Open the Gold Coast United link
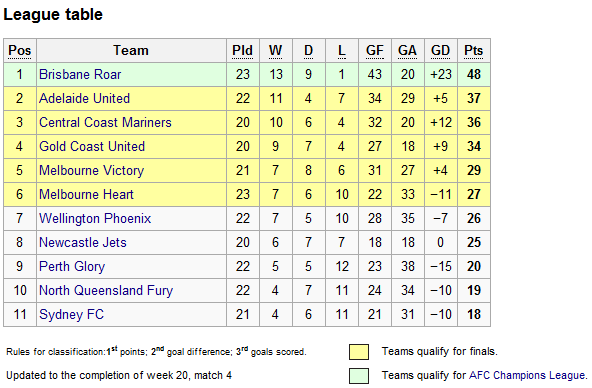Image resolution: width=592 pixels, height=388 pixels. [92, 146]
